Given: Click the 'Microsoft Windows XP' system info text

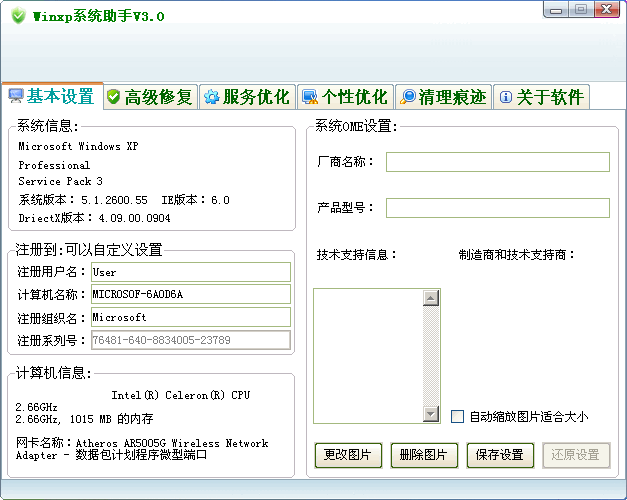Looking at the screenshot, I should click(78, 146).
